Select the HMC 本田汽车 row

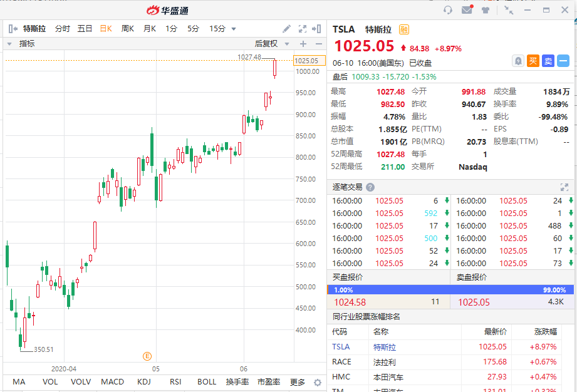[444, 377]
